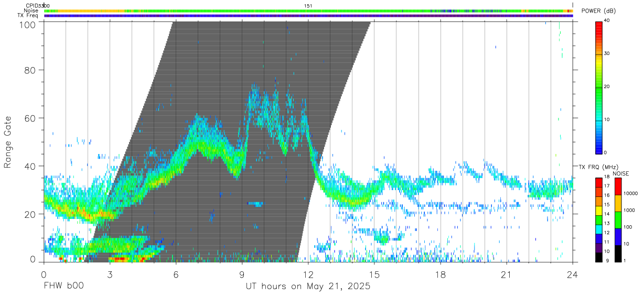Click the POWER (dB) colorbar
Screen dimensions: 644x297
[598, 87]
